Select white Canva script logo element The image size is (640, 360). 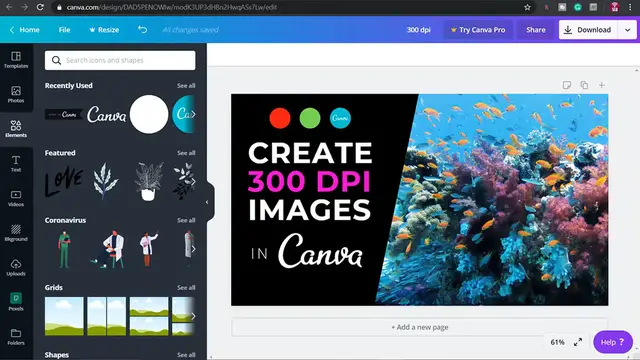(107, 114)
